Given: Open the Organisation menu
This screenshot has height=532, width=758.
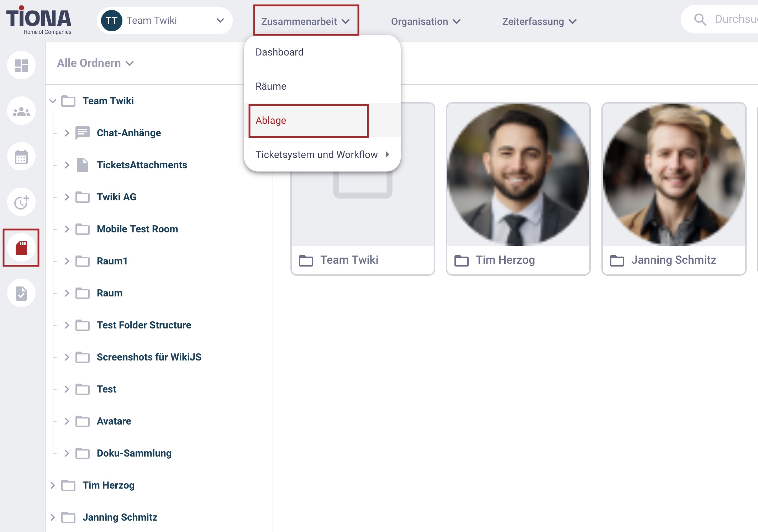Looking at the screenshot, I should tap(426, 21).
